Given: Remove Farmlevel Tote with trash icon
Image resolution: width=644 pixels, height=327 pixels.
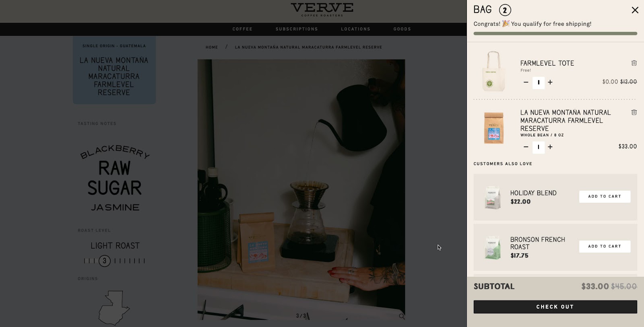Looking at the screenshot, I should pyautogui.click(x=634, y=63).
